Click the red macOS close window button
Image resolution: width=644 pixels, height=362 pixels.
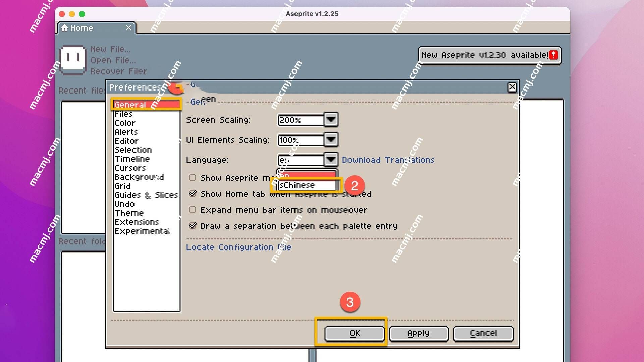[x=62, y=14]
